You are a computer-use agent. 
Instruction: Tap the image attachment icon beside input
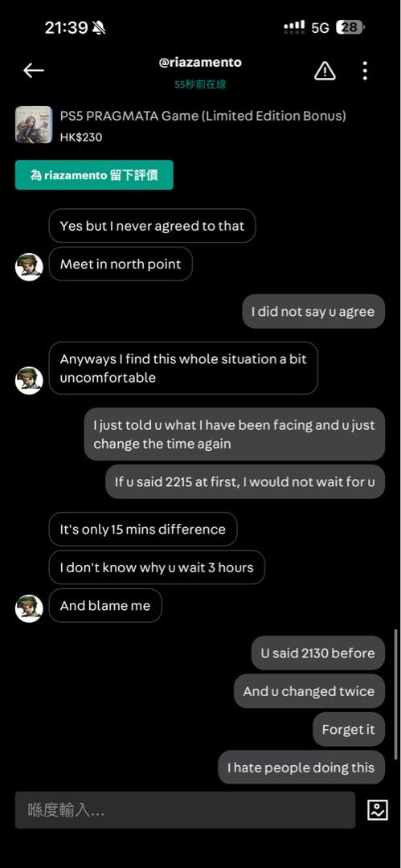(377, 810)
